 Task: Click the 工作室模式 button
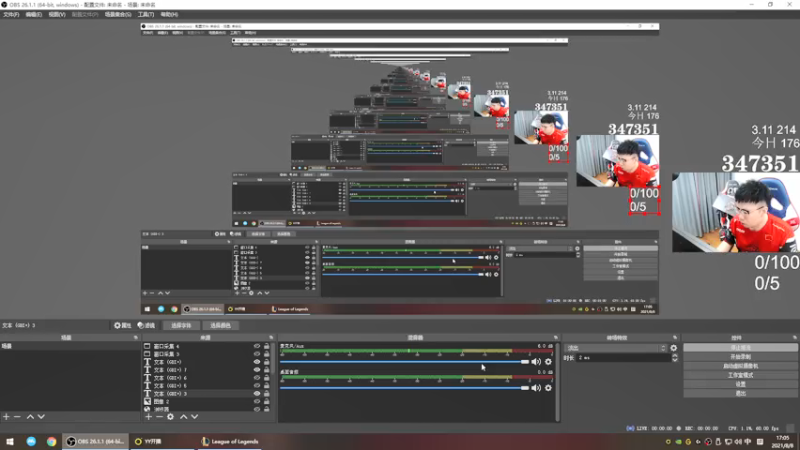tap(740, 376)
